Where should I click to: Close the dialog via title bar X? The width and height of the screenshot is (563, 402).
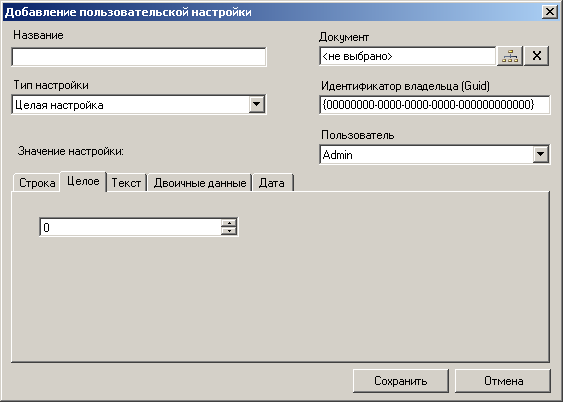point(550,12)
